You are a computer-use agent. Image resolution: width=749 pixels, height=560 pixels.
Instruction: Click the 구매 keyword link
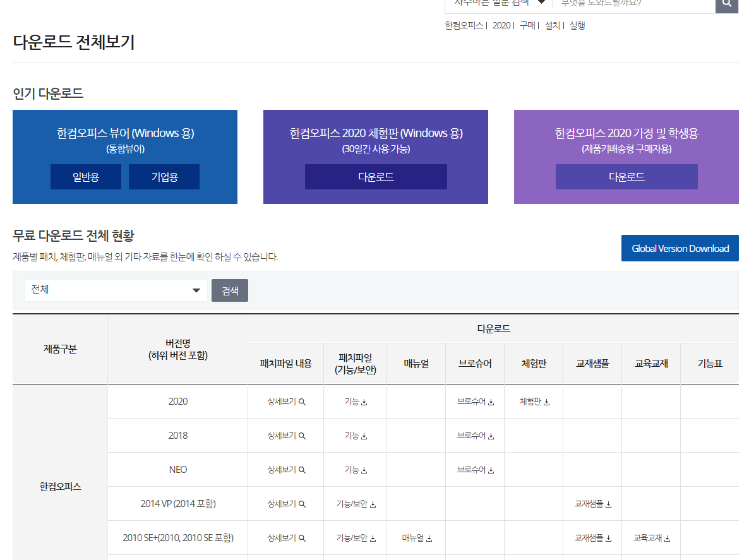point(527,25)
